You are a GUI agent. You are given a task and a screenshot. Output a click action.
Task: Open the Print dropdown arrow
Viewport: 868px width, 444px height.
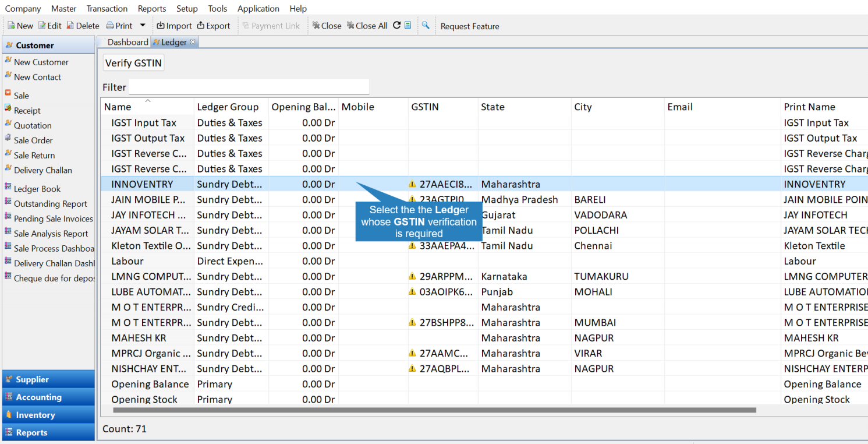pos(143,26)
